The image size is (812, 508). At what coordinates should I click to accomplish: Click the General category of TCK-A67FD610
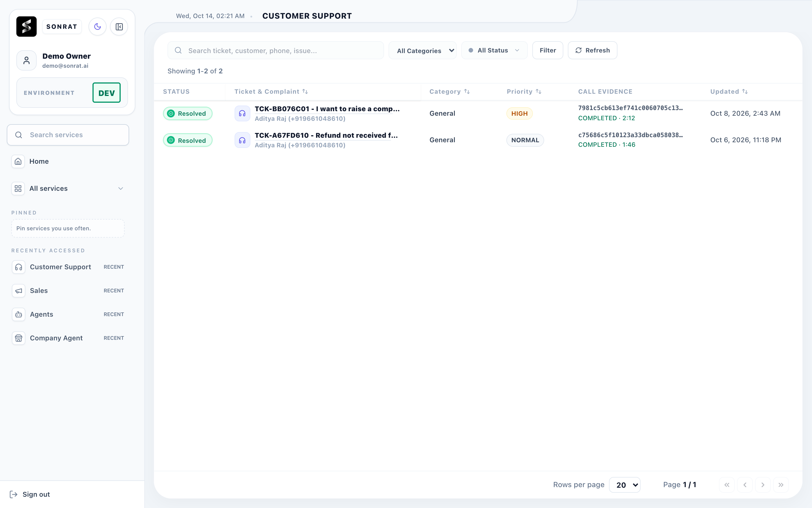pos(442,140)
